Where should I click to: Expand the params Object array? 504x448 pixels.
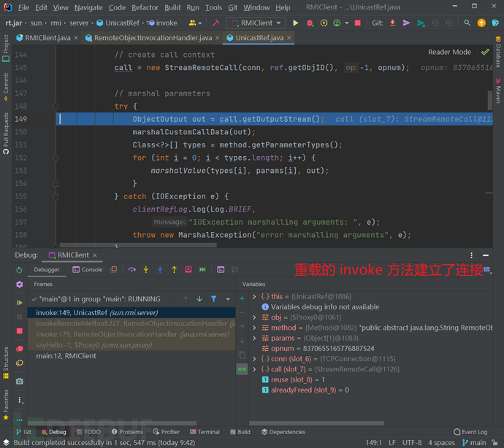click(254, 338)
